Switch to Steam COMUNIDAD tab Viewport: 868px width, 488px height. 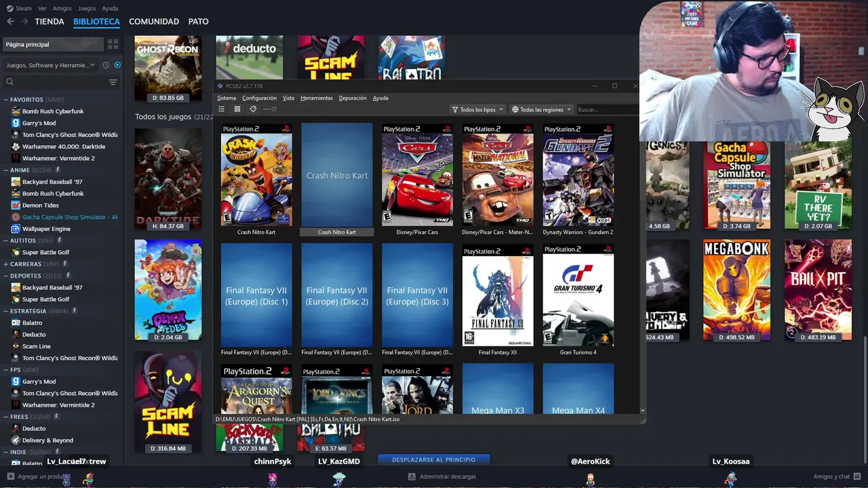click(154, 22)
